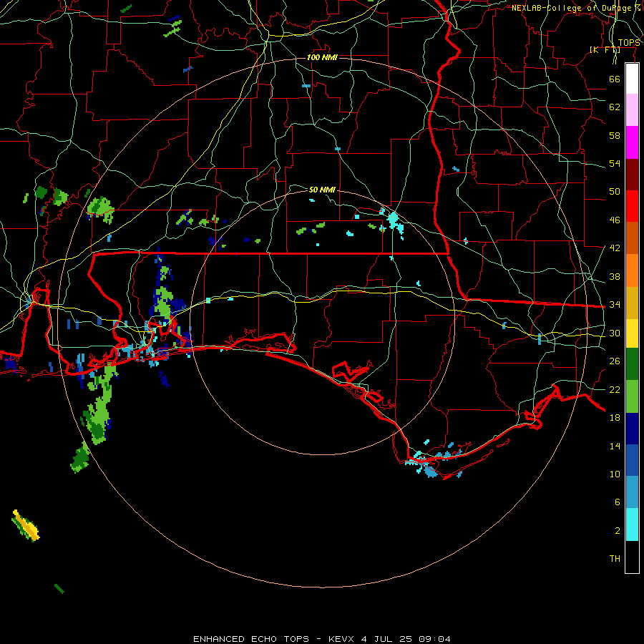Click the [K FT] units label
Screen dimensions: 644x644
605,49
